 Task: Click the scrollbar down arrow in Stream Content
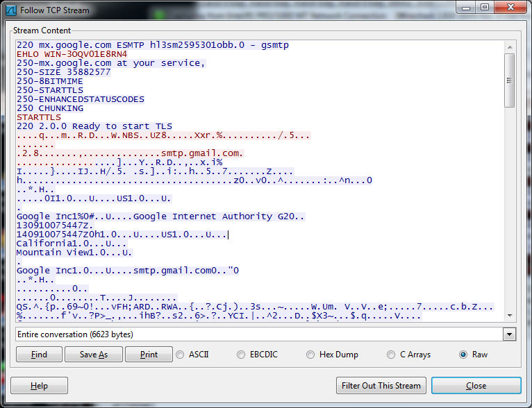click(510, 315)
